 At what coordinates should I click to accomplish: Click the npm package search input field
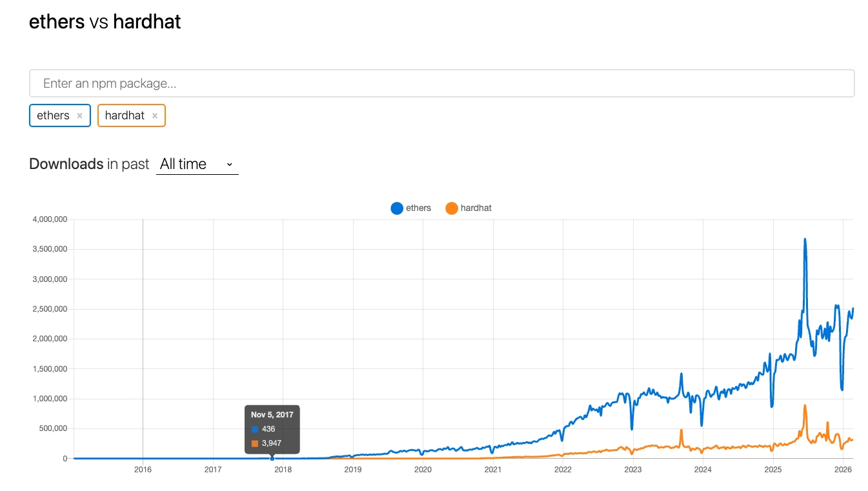point(441,83)
